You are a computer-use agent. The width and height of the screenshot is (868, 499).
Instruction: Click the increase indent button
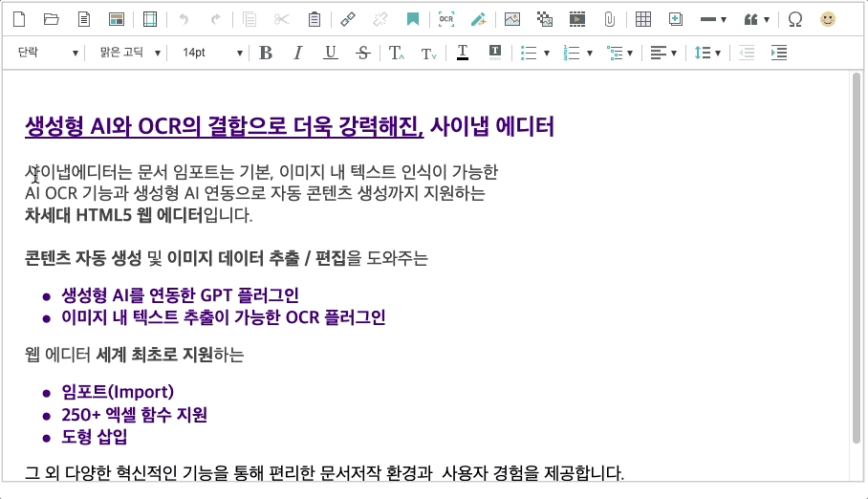tap(779, 53)
